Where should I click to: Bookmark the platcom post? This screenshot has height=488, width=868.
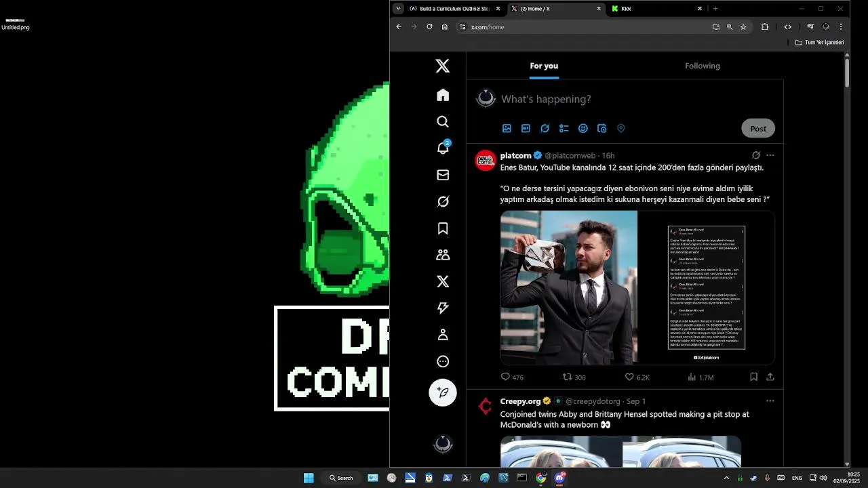pos(753,377)
